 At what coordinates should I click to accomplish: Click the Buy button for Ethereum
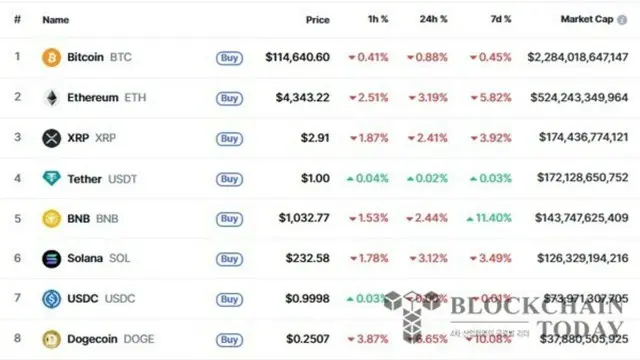(x=229, y=98)
